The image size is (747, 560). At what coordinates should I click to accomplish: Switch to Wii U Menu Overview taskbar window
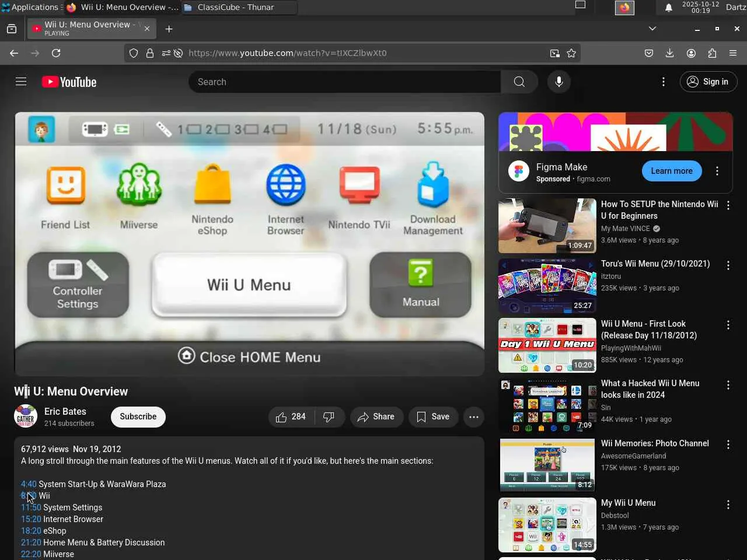point(123,8)
